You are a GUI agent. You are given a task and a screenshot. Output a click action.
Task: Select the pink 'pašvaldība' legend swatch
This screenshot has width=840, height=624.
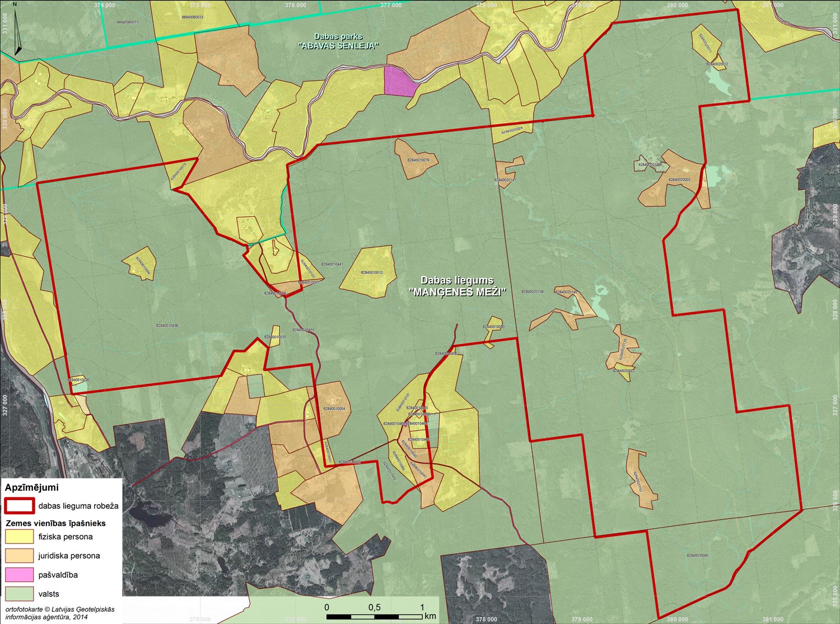(19, 575)
